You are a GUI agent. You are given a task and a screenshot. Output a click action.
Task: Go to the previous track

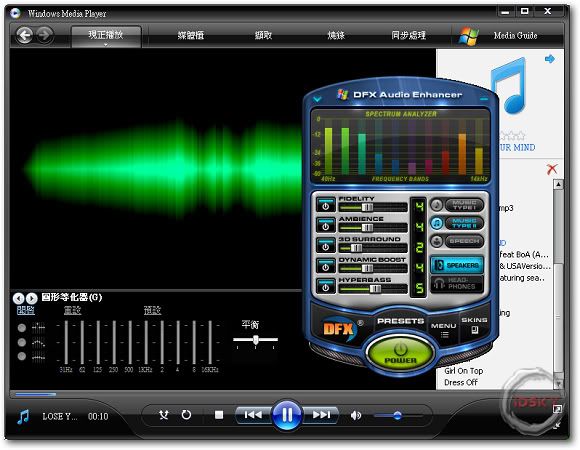253,415
